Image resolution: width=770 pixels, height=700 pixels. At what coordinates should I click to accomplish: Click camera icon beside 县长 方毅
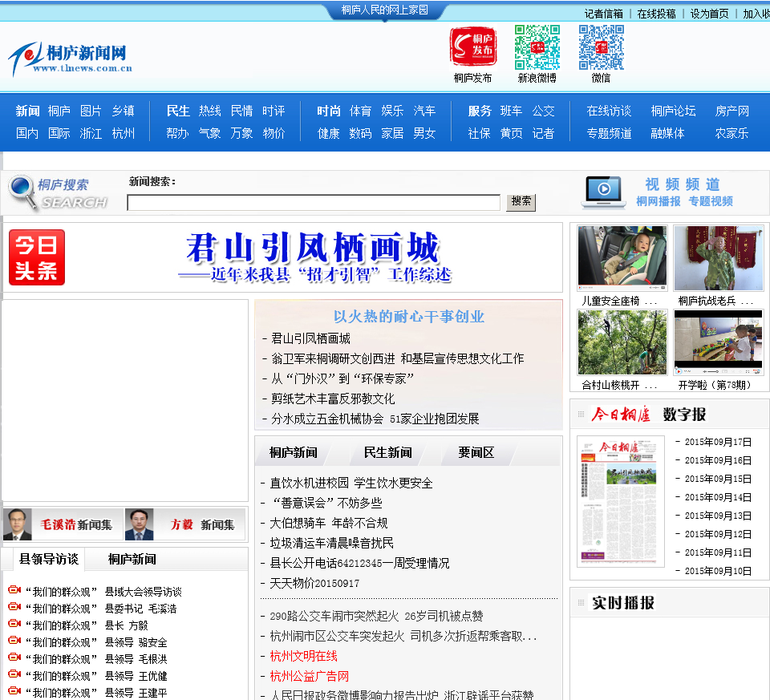[14, 623]
